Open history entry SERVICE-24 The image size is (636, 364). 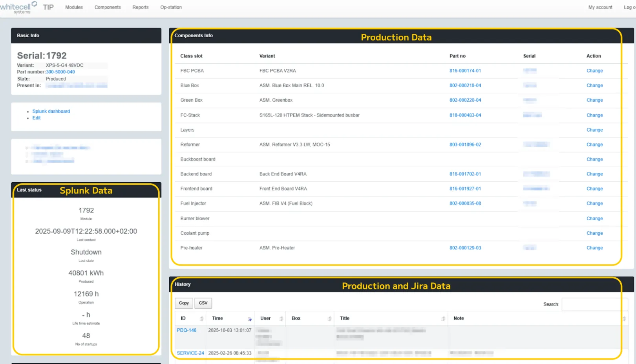click(190, 353)
